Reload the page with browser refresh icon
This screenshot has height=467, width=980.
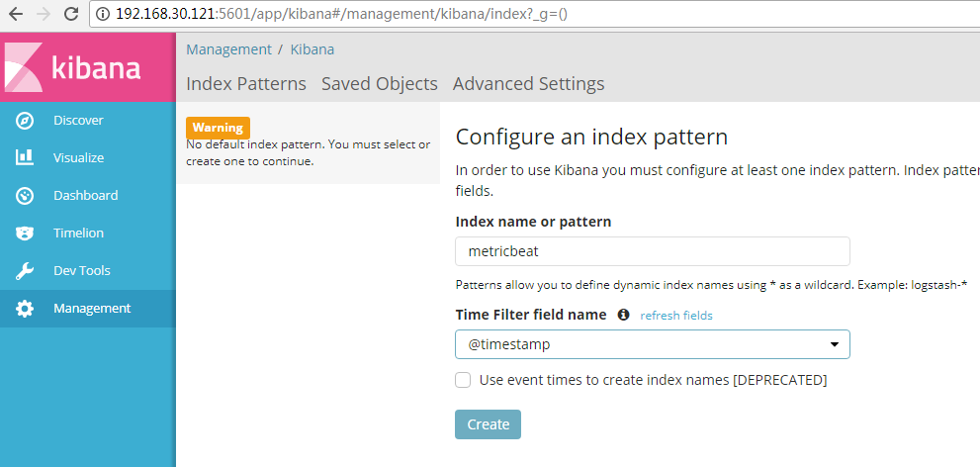[72, 14]
